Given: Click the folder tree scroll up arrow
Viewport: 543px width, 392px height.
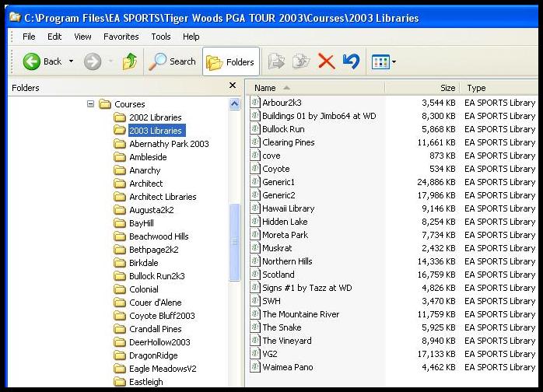Looking at the screenshot, I should tap(235, 104).
